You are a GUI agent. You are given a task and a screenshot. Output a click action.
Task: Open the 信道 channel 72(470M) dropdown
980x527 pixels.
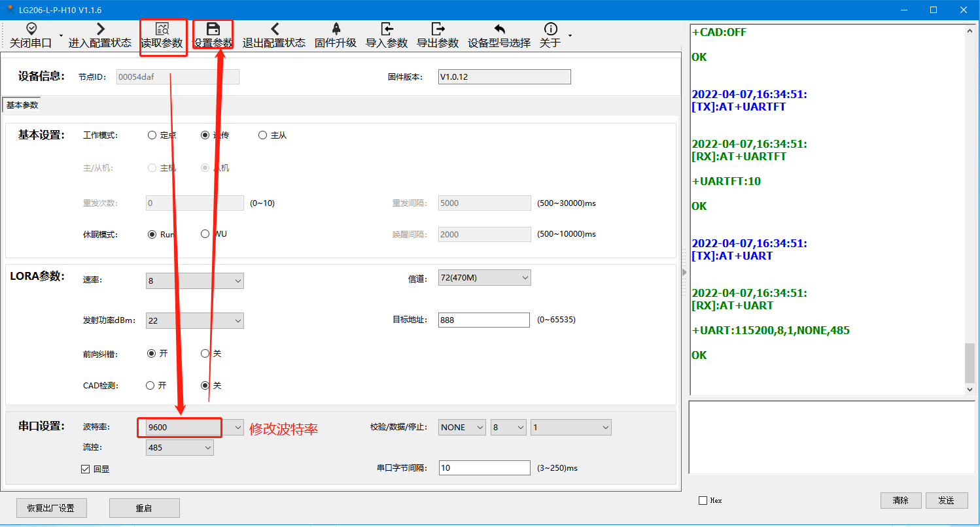click(525, 278)
